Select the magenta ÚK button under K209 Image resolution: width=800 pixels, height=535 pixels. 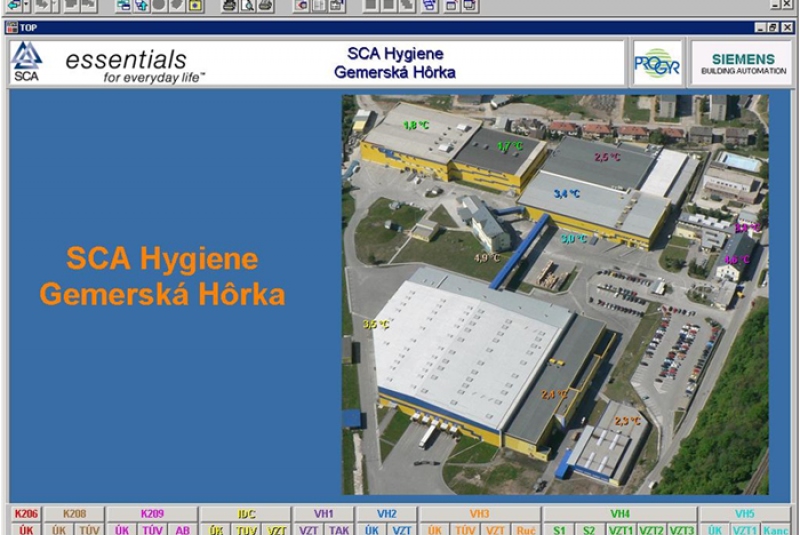(122, 529)
